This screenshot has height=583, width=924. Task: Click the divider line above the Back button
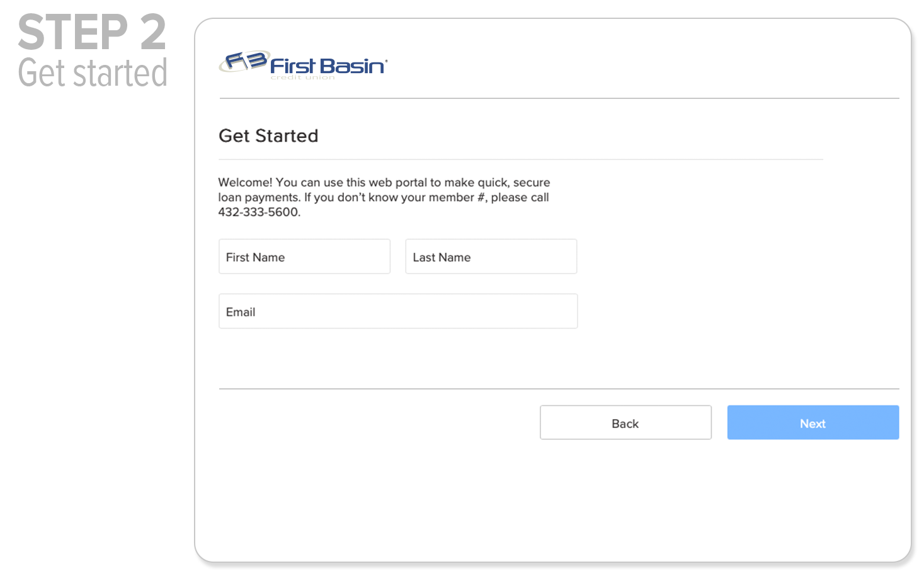[559, 389]
